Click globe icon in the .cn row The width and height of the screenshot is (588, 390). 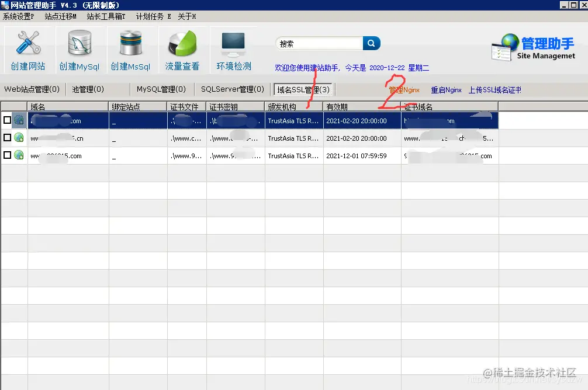(x=19, y=138)
